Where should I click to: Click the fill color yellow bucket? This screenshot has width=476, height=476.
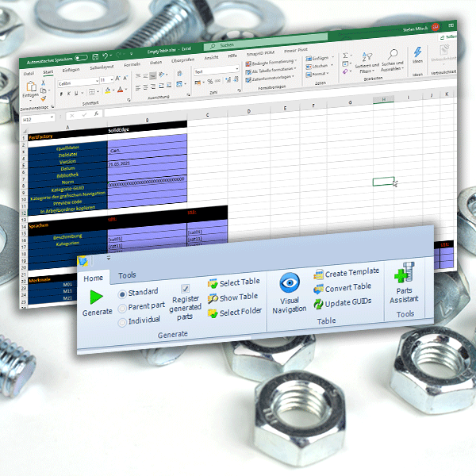pos(108,90)
